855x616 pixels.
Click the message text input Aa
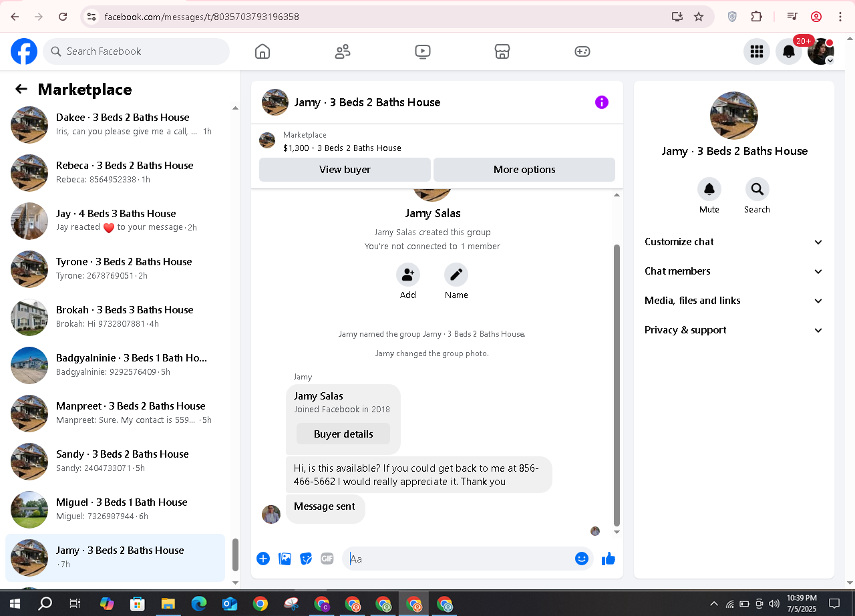pos(460,559)
